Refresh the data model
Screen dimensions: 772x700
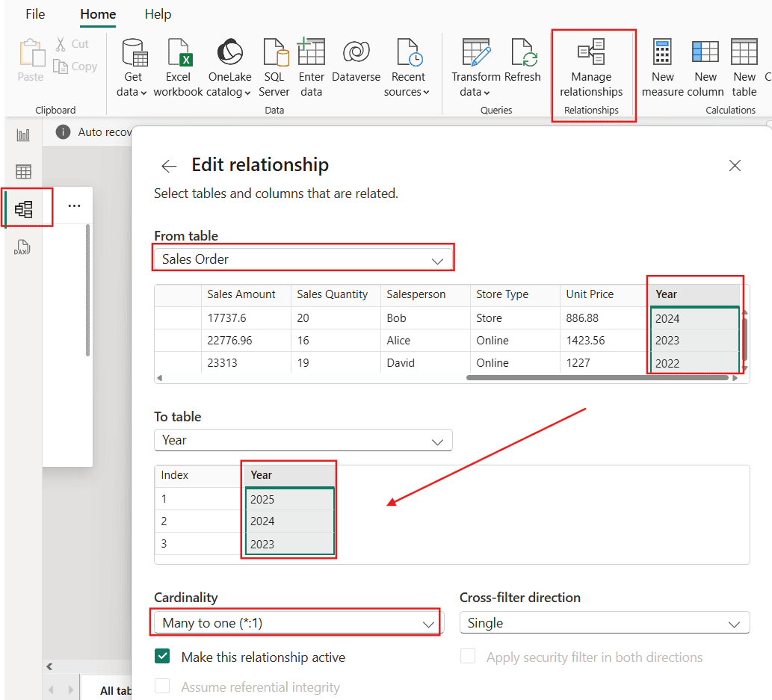coord(523,60)
